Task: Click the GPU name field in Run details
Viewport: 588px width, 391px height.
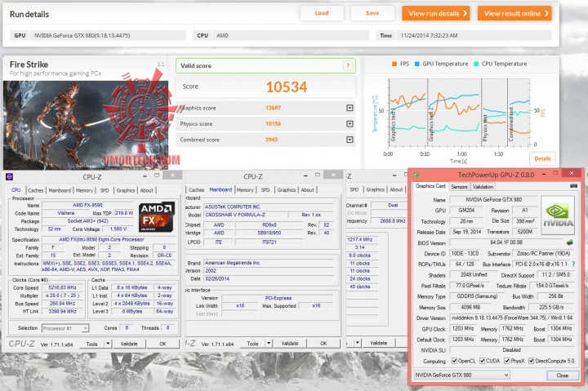Action: pos(109,36)
